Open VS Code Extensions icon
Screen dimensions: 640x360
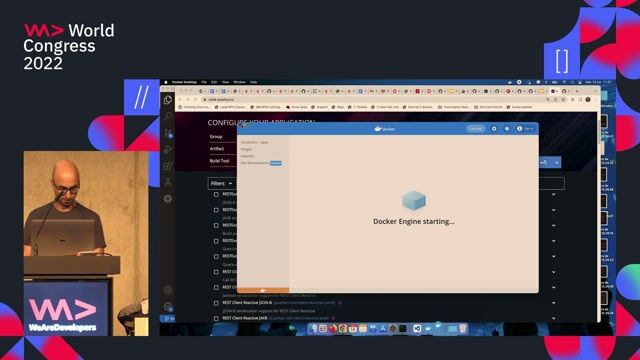point(168,166)
